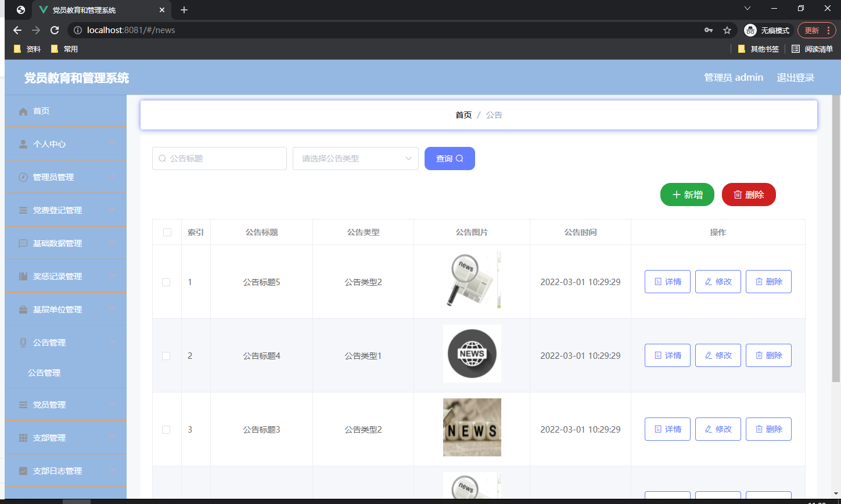The height and width of the screenshot is (504, 841).
Task: Open the 其他书签 bookmark folder
Action: pyautogui.click(x=759, y=49)
